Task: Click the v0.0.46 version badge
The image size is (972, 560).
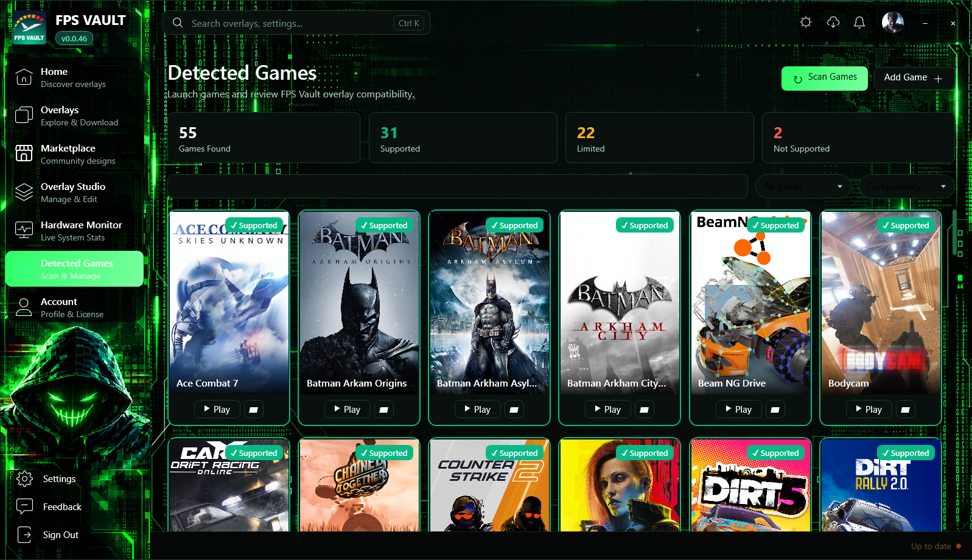Action: (74, 38)
